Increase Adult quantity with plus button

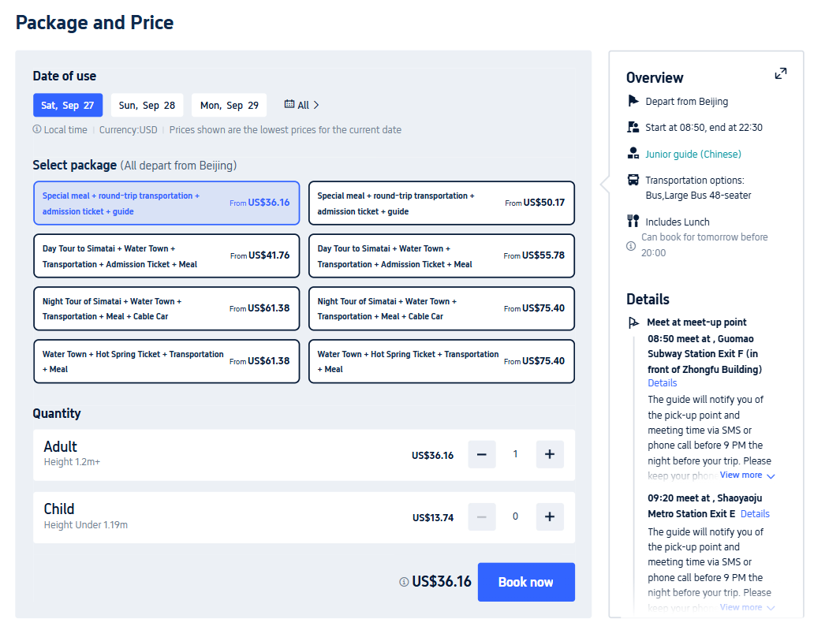[550, 454]
